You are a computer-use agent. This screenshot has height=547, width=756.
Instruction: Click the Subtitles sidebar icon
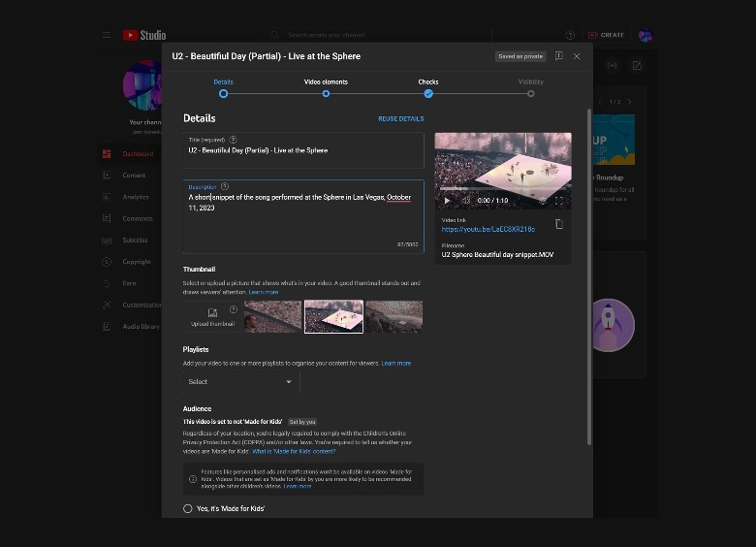coord(107,241)
